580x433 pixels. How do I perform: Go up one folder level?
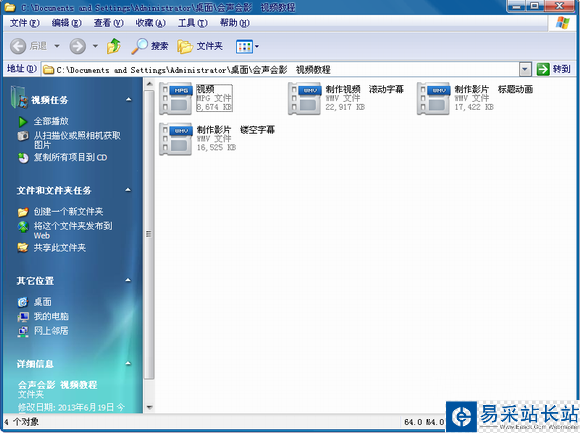pyautogui.click(x=114, y=46)
